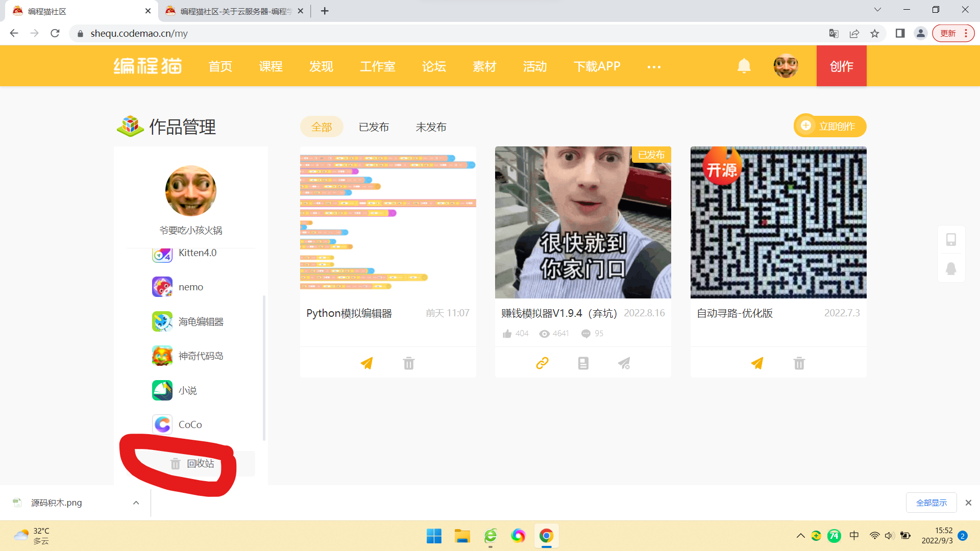Screen dimensions: 980x551
Task: Expand options for 源码积木.png download
Action: point(136,503)
